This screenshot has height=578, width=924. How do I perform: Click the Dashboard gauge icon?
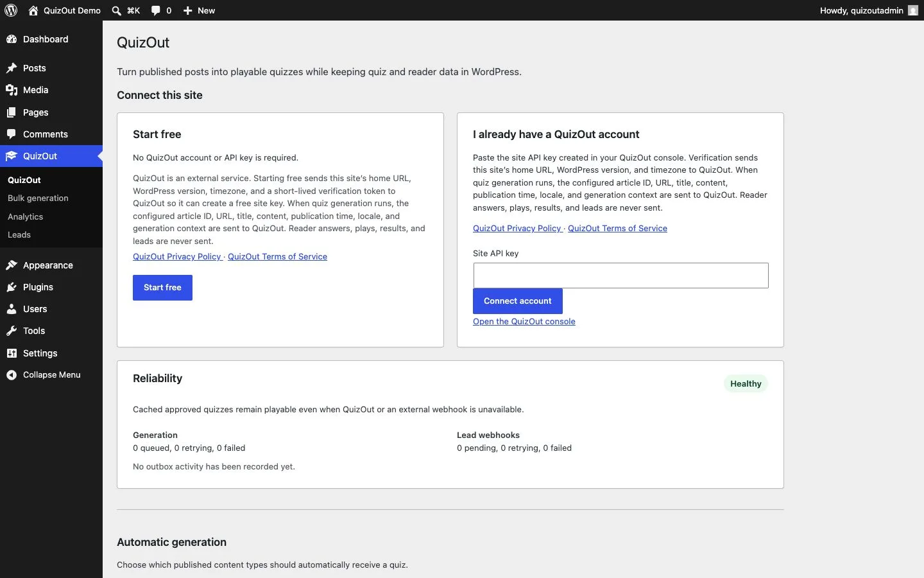coord(12,39)
